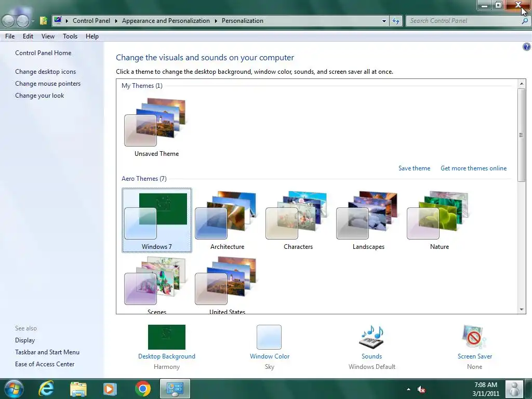Viewport: 532px width, 399px height.
Task: Open the Edit menu
Action: pos(28,36)
